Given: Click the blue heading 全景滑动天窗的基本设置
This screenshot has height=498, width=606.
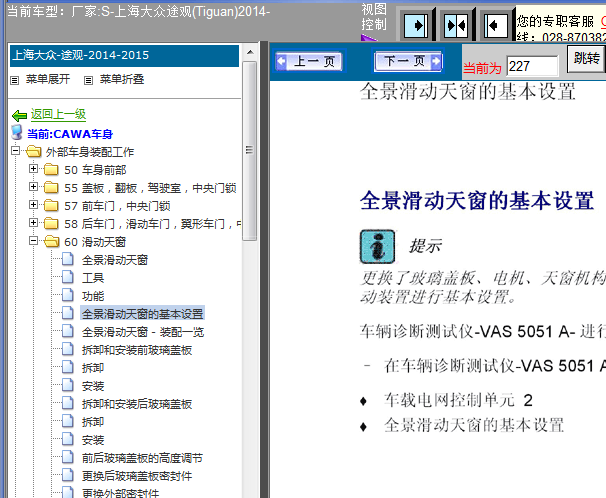Looking at the screenshot, I should point(477,201).
